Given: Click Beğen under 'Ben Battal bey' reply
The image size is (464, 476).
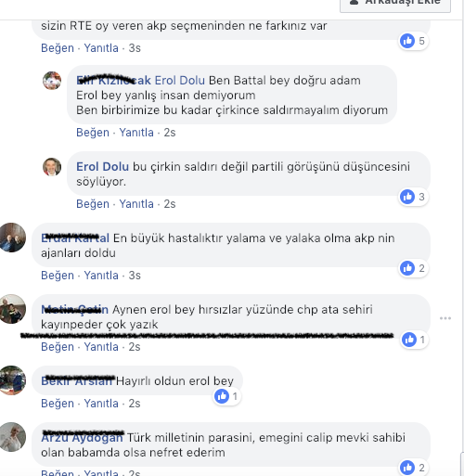Looking at the screenshot, I should coord(93,133).
